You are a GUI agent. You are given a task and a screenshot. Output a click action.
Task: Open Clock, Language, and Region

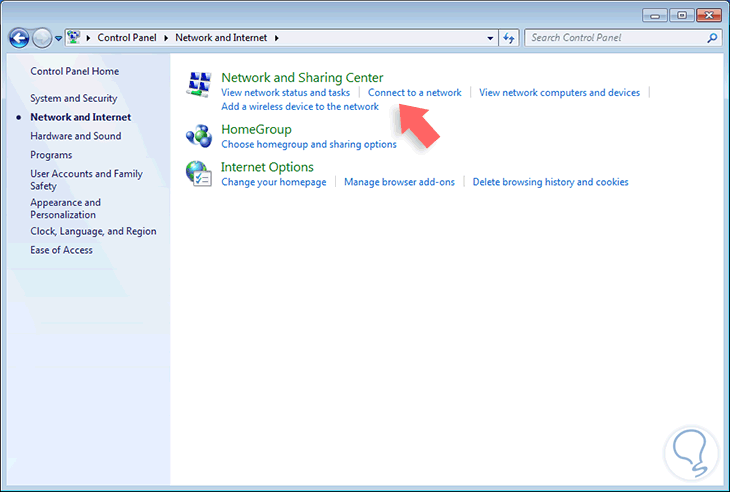pyautogui.click(x=93, y=231)
